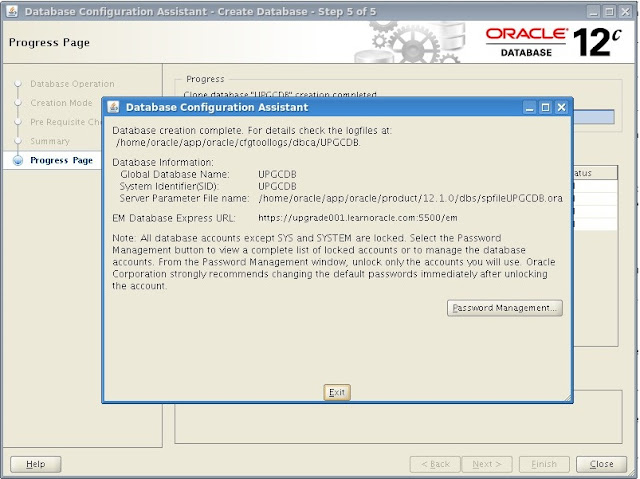Click the Progress Page bullet icon in sidebar
The height and width of the screenshot is (479, 640).
pos(18,160)
